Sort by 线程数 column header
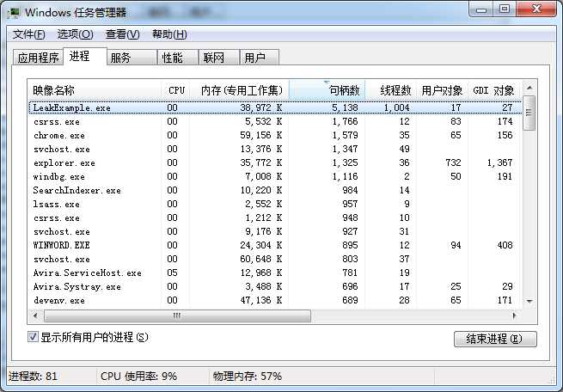 [x=391, y=90]
